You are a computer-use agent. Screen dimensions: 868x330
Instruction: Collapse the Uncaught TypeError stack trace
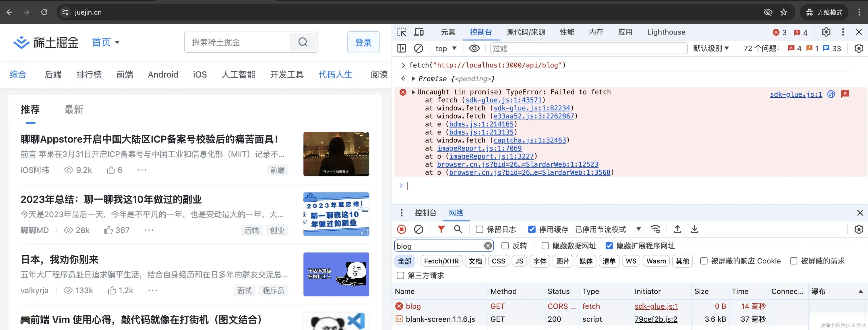[413, 92]
